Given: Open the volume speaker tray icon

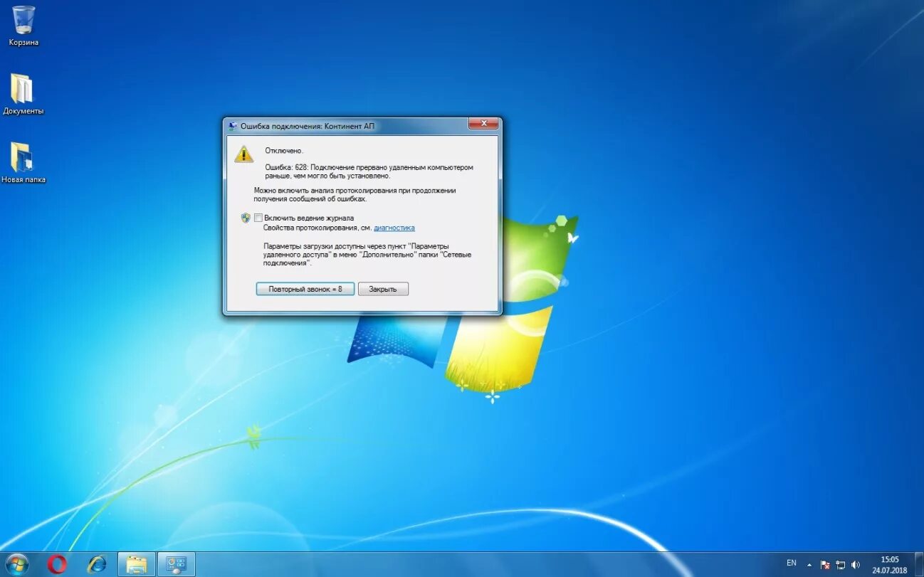Looking at the screenshot, I should [x=855, y=564].
